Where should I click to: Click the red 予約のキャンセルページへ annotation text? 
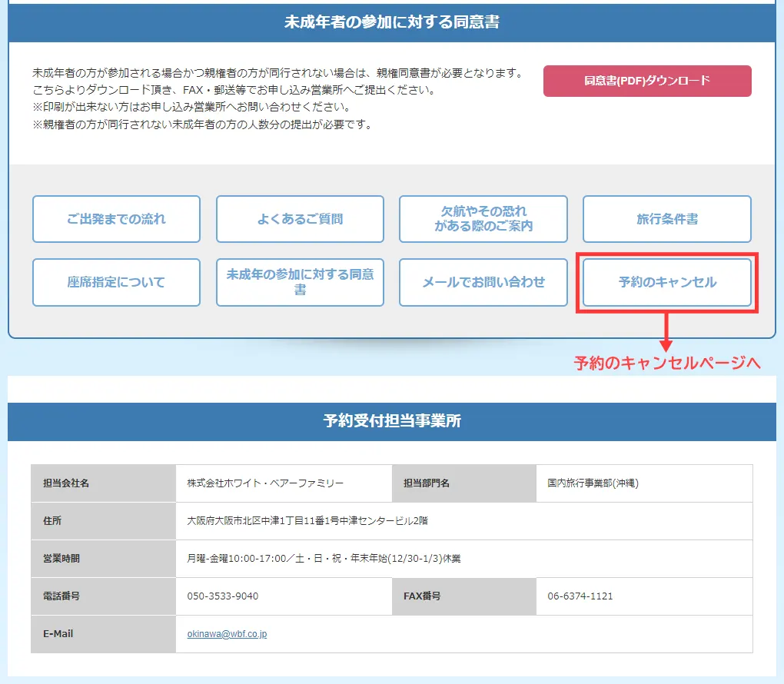tap(667, 363)
